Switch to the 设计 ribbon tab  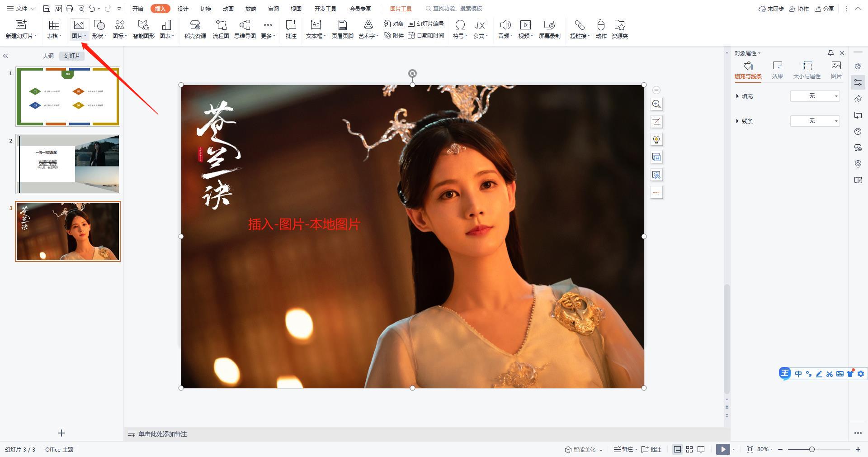pos(183,9)
